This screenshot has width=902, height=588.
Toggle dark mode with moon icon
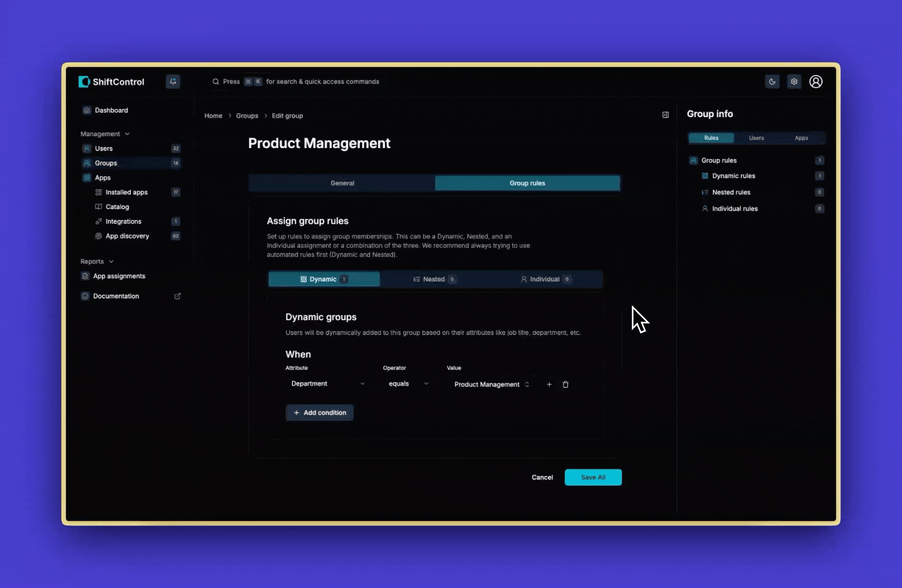pos(772,82)
